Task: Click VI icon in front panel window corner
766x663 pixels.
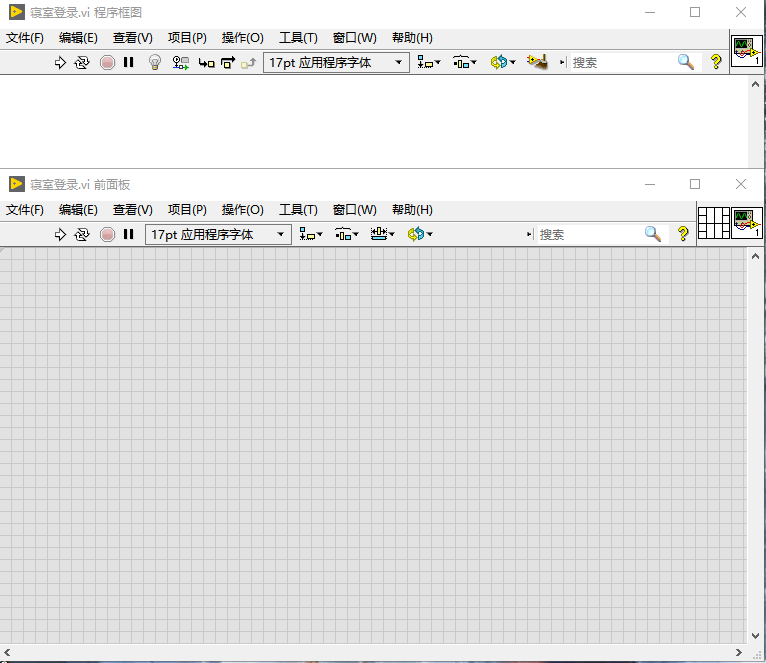Action: [747, 223]
